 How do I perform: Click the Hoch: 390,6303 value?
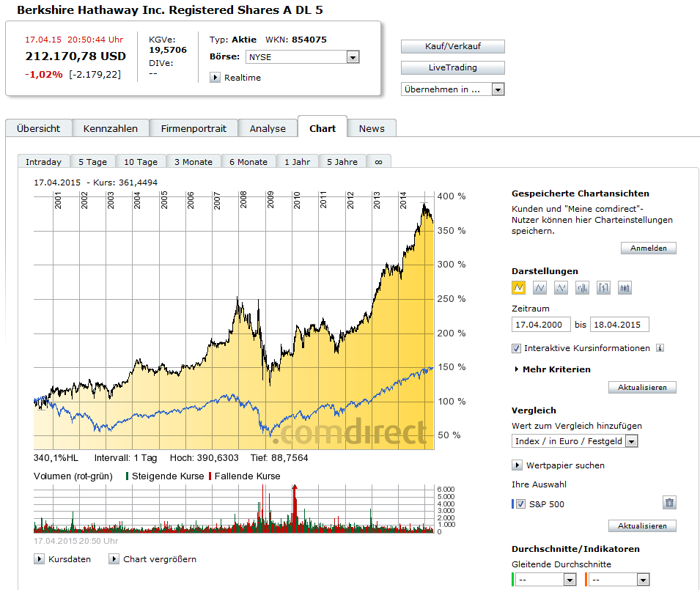point(204,457)
